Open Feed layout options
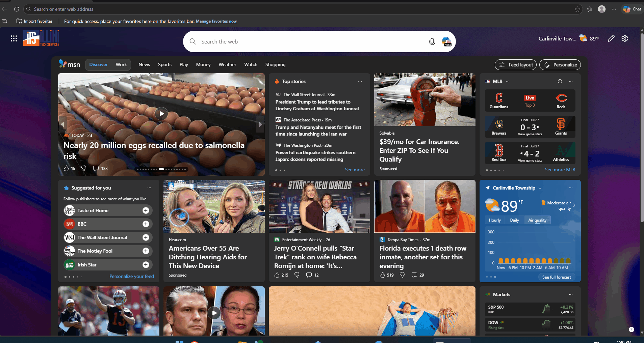 (515, 65)
